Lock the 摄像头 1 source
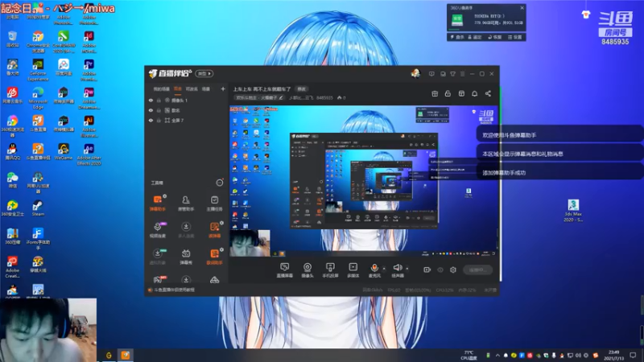Image resolution: width=644 pixels, height=362 pixels. click(159, 100)
